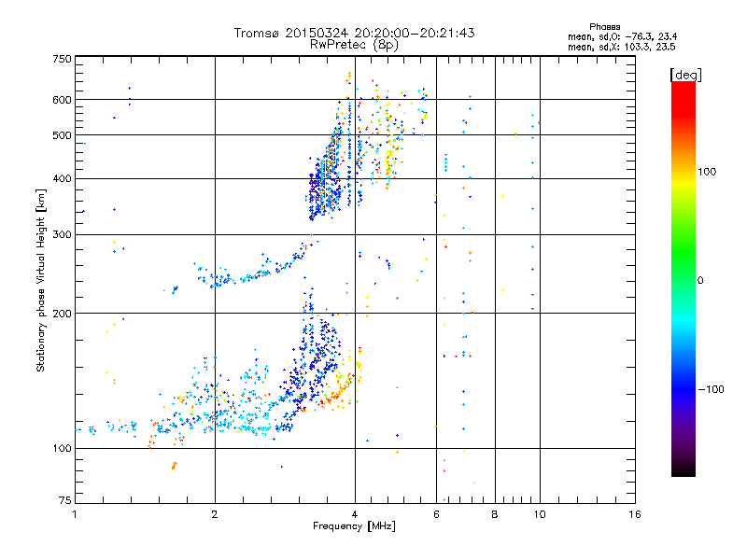Click the y-axis tick label '750'
The height and width of the screenshot is (560, 747).
pyautogui.click(x=62, y=59)
